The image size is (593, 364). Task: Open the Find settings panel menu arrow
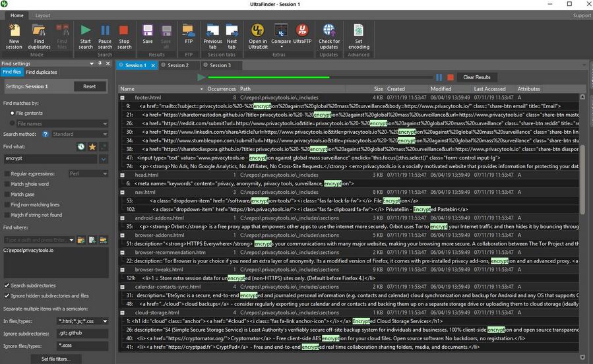[x=92, y=63]
